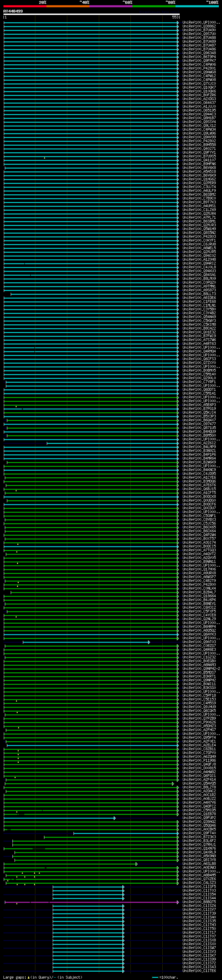
Task: Select hit label UniRef100_B4LMP9
Action: [199, 447]
